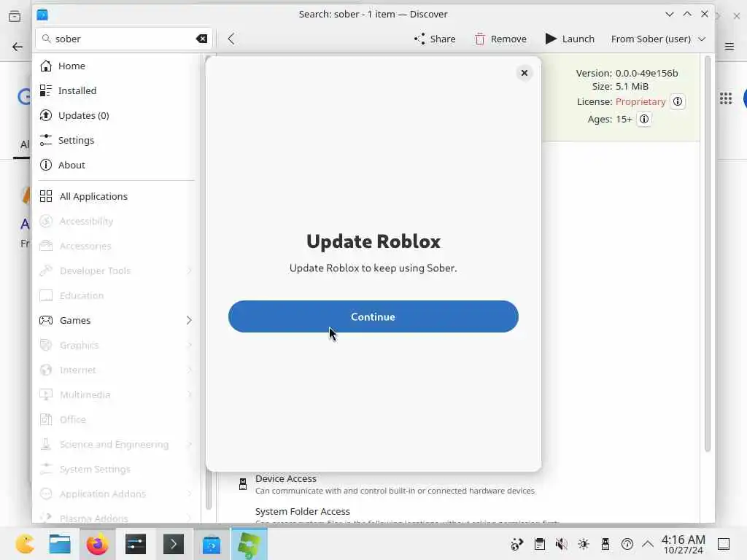Click the Proprietary license link
Image resolution: width=747 pixels, height=560 pixels.
click(640, 101)
